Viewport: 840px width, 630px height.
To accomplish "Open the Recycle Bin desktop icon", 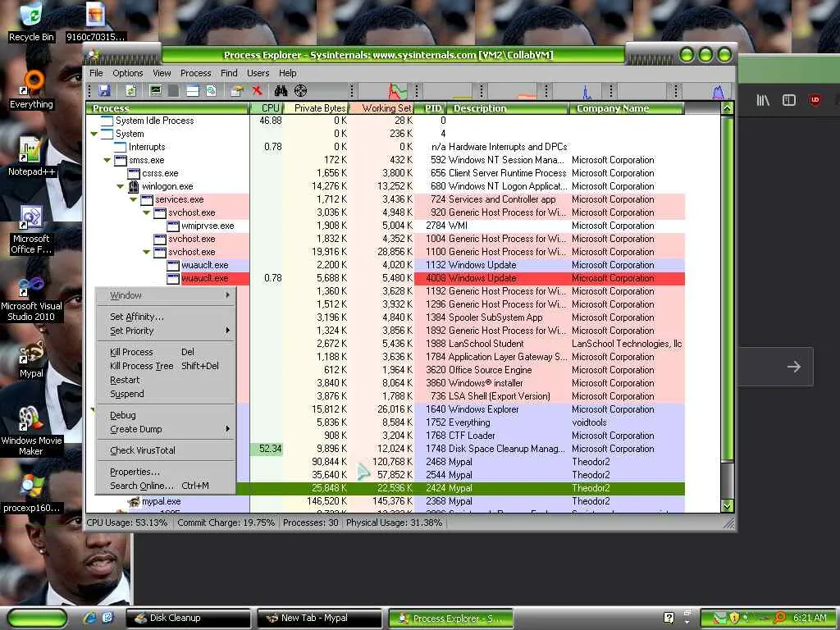I will tap(31, 22).
